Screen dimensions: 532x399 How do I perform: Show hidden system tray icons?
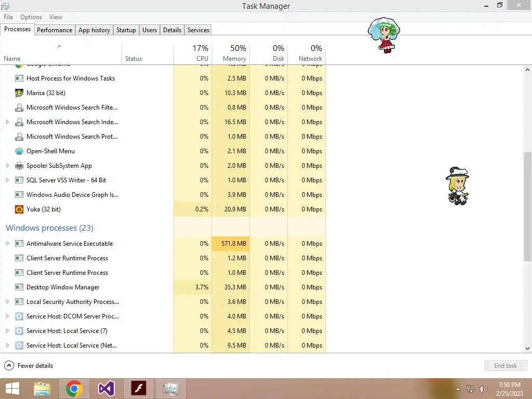point(458,389)
